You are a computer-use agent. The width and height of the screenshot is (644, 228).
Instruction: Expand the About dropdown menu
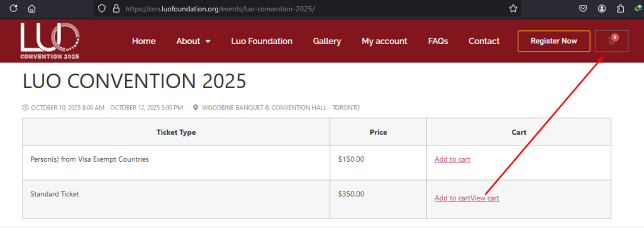(x=194, y=41)
